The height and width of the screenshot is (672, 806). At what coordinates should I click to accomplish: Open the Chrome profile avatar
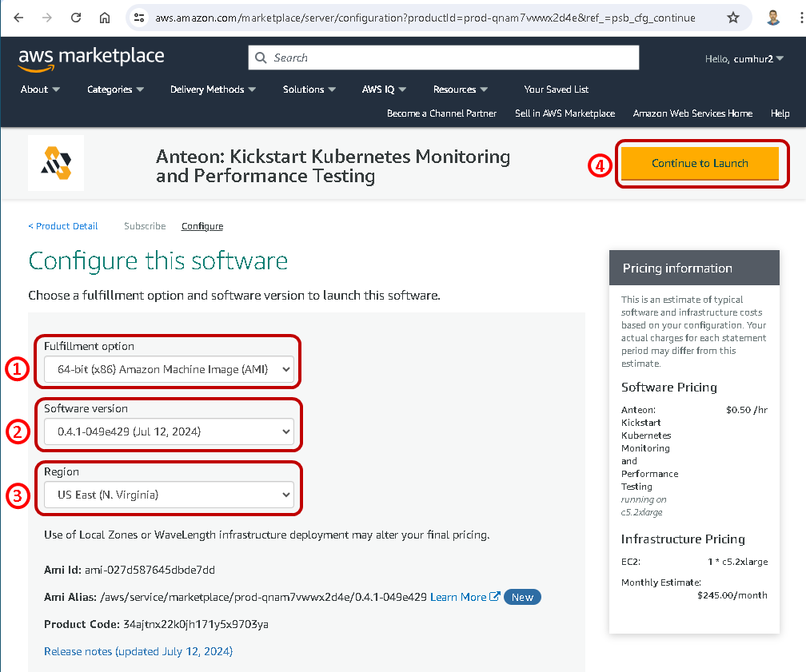[772, 18]
